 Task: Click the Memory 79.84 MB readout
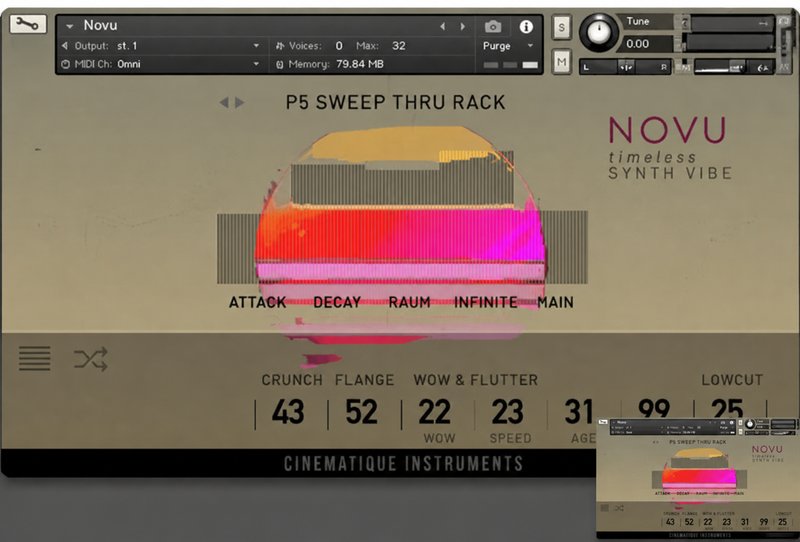[360, 64]
